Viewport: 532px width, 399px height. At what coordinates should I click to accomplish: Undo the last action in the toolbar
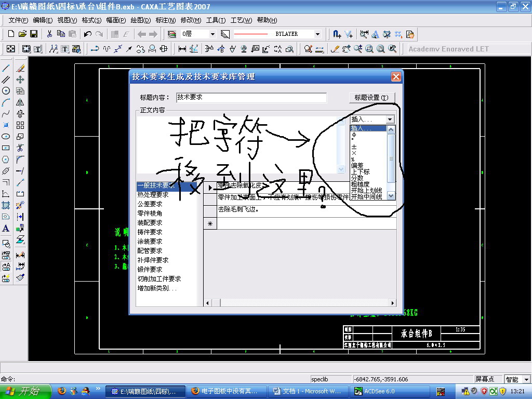tap(87, 34)
